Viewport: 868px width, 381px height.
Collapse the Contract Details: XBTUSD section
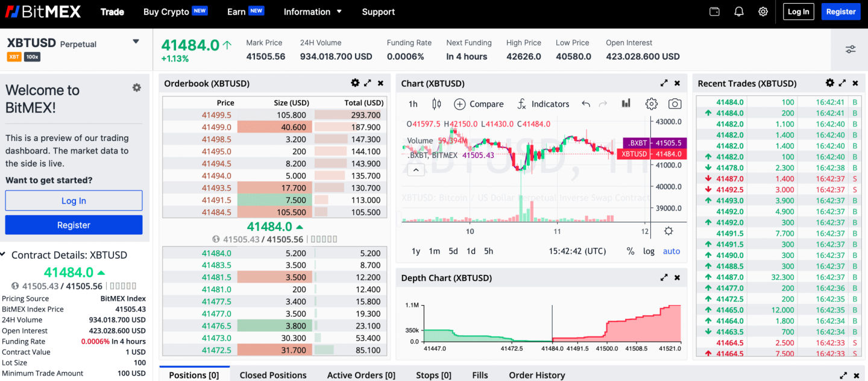[3, 255]
